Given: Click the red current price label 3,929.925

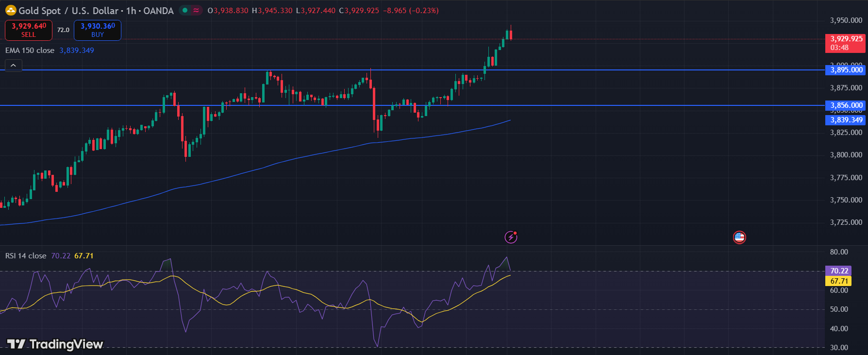Looking at the screenshot, I should tap(846, 39).
